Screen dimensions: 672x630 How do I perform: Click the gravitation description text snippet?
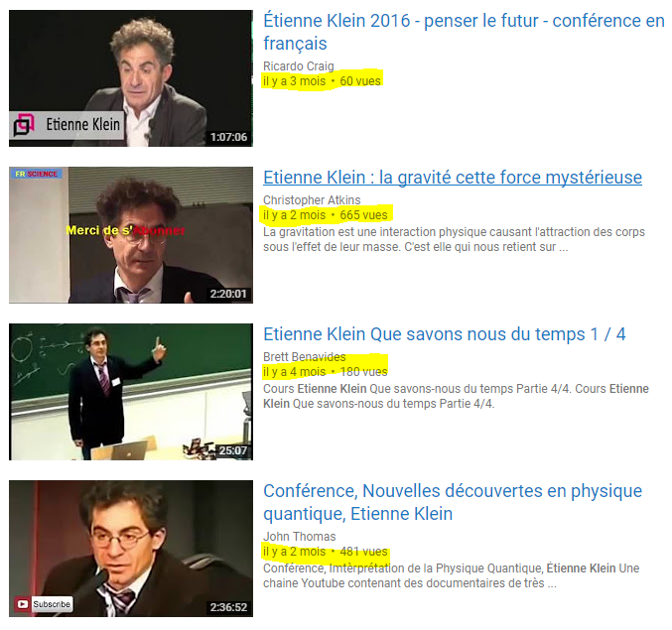pyautogui.click(x=454, y=239)
